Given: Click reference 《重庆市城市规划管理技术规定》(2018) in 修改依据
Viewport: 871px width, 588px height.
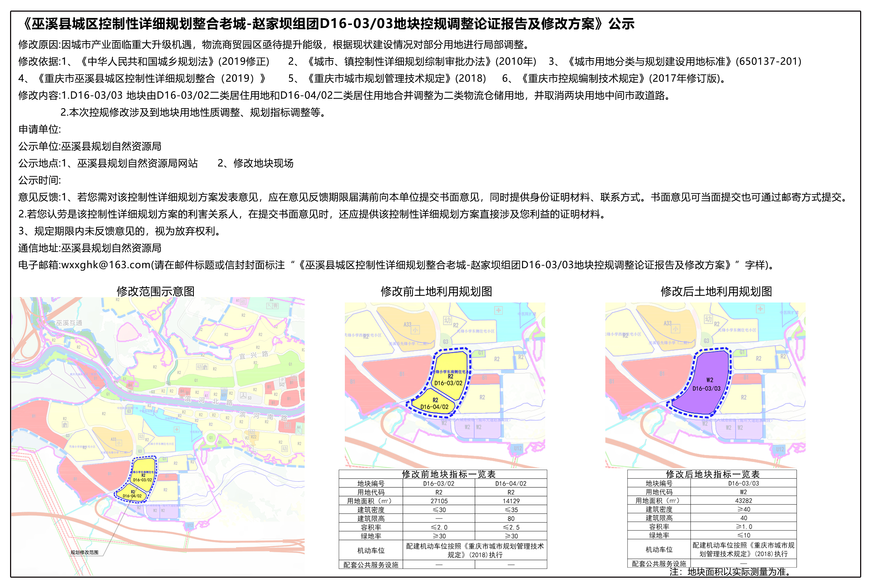Looking at the screenshot, I should coord(395,78).
